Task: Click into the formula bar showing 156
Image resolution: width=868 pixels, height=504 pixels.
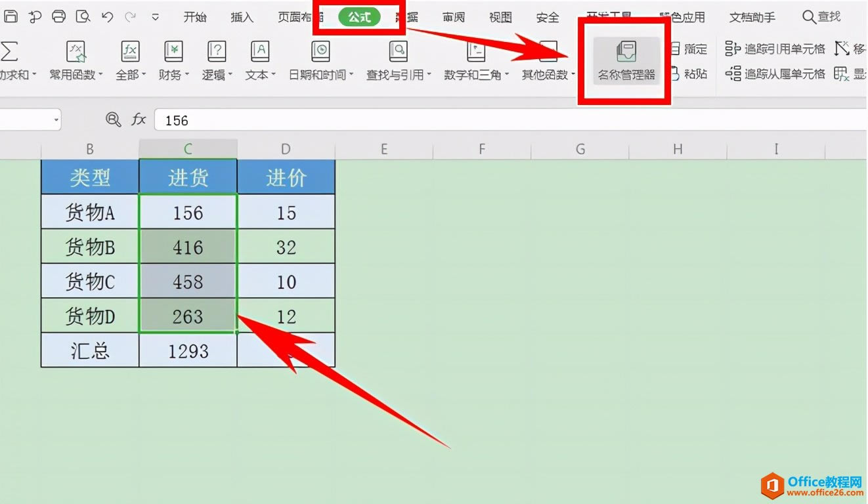Action: [x=511, y=120]
